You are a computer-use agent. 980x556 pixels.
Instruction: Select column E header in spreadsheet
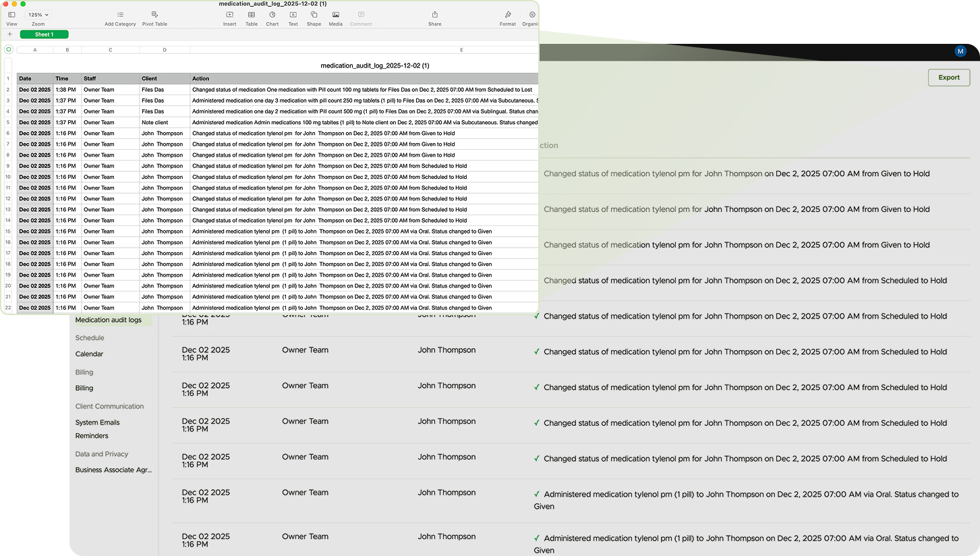pos(364,50)
